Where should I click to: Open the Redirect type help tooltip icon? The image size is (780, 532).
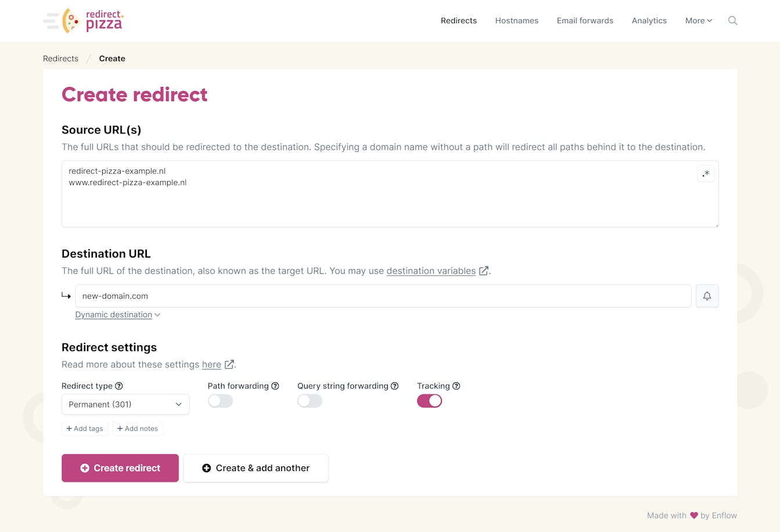pos(119,386)
